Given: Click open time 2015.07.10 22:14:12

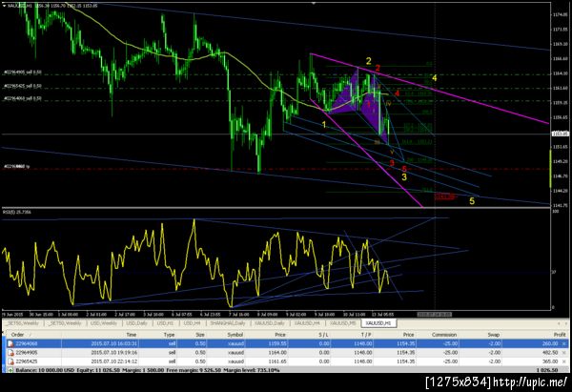Looking at the screenshot, I should pos(113,361).
